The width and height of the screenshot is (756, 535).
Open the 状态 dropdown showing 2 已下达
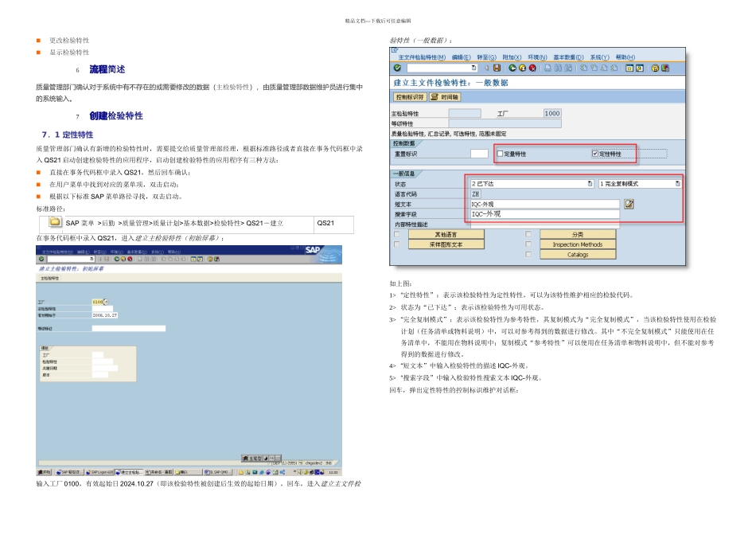(590, 184)
